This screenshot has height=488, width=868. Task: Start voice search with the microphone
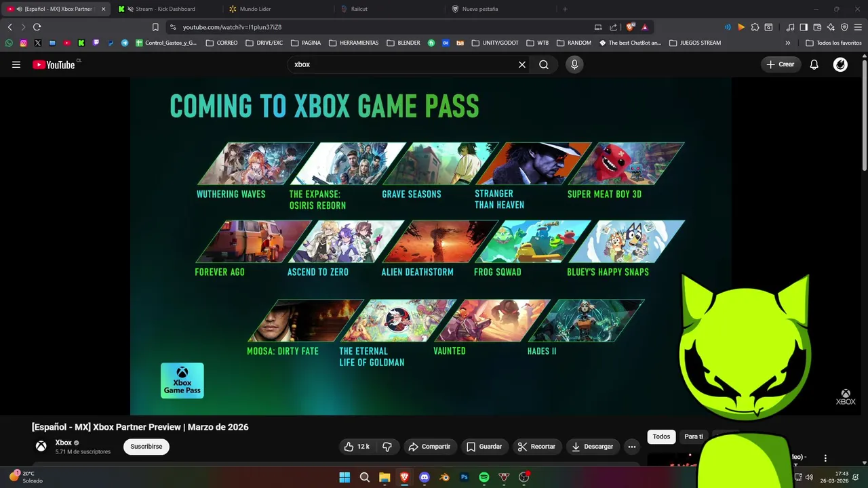574,64
